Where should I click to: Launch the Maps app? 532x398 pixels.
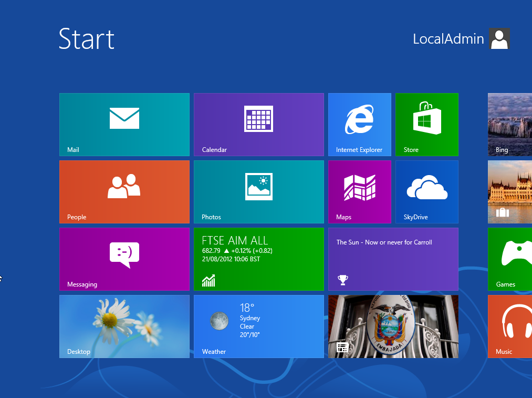[x=359, y=192]
